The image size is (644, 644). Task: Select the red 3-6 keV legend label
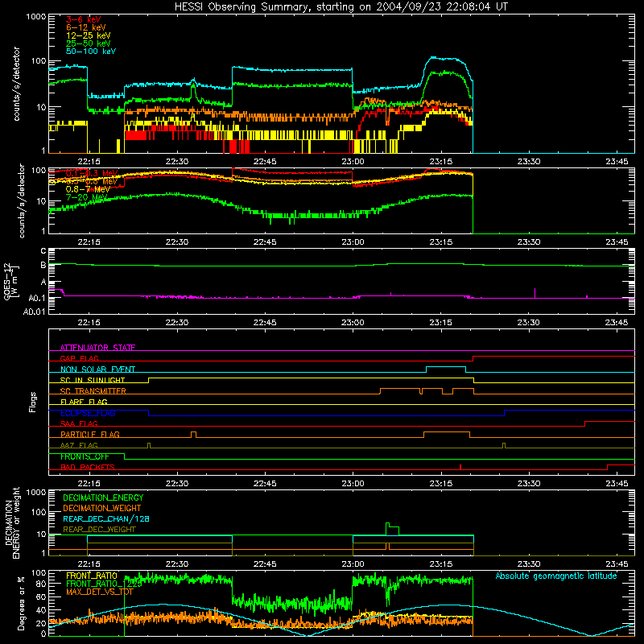point(83,19)
